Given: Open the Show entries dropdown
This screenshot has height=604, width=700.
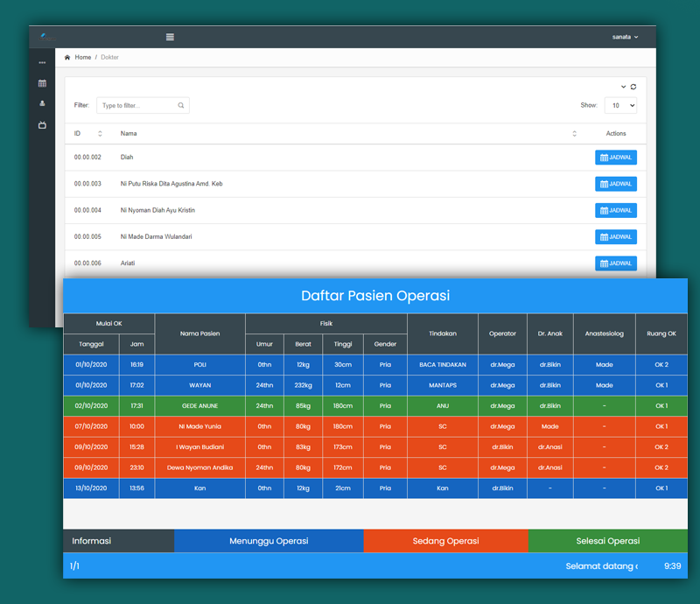Looking at the screenshot, I should pyautogui.click(x=620, y=105).
